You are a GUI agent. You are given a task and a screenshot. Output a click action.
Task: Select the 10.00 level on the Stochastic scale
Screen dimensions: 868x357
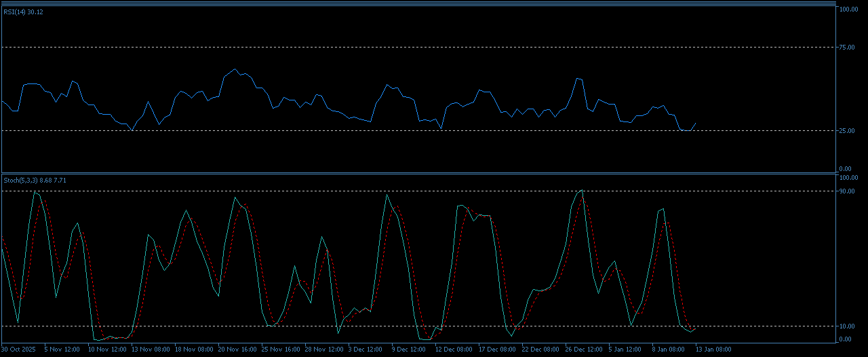pyautogui.click(x=848, y=326)
